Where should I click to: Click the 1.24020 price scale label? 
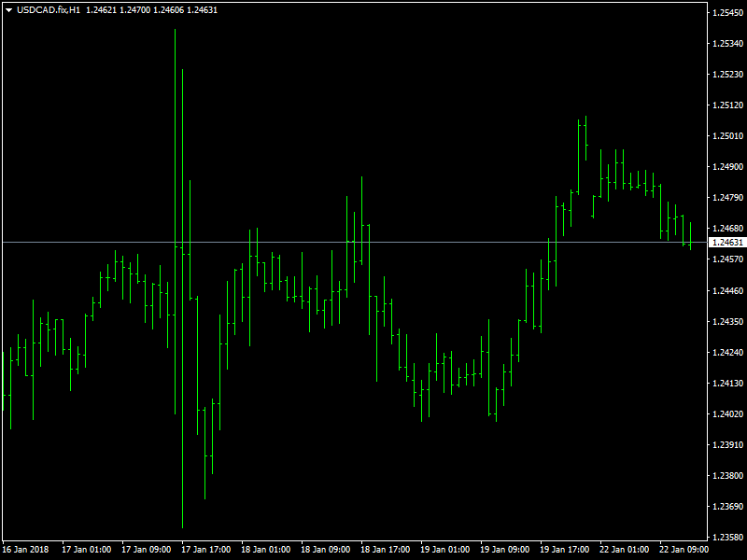(x=727, y=413)
